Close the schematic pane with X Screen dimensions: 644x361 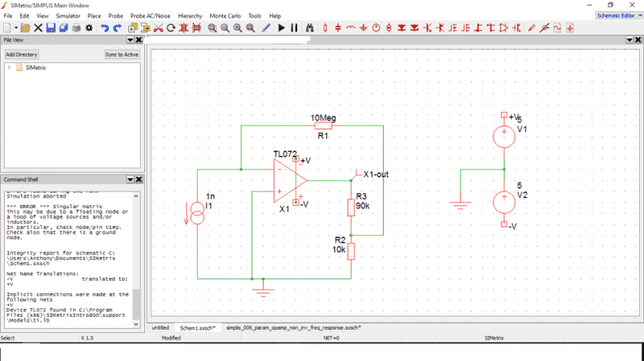pyautogui.click(x=638, y=39)
